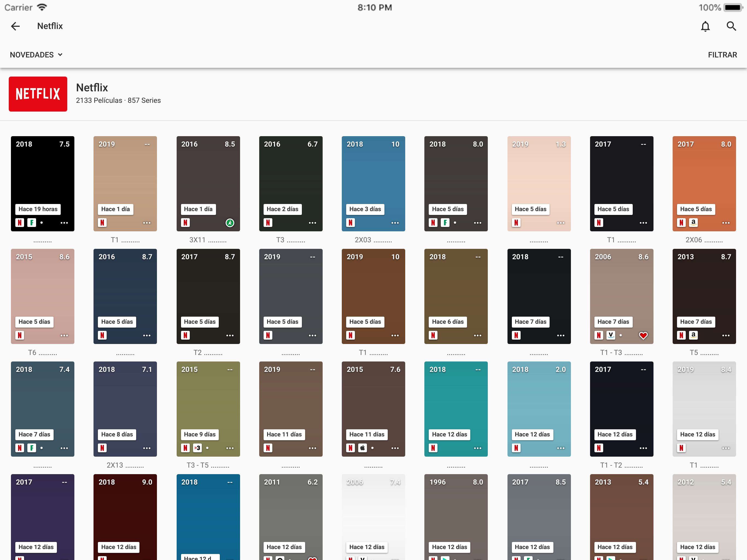Click the 'Hace 2 días' label
Screen dimensions: 747x560
pyautogui.click(x=282, y=209)
